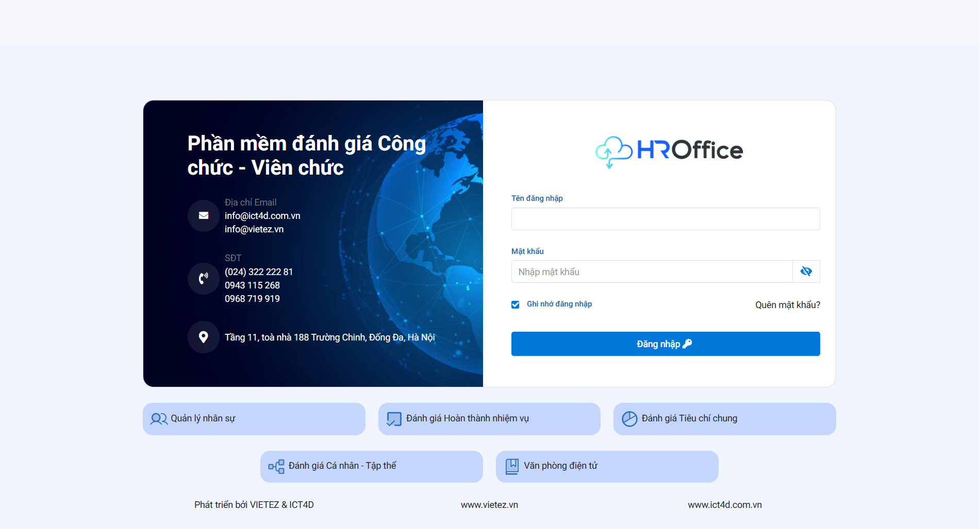The image size is (980, 529).
Task: Select the Văn phòng điện tử tile
Action: pyautogui.click(x=607, y=467)
